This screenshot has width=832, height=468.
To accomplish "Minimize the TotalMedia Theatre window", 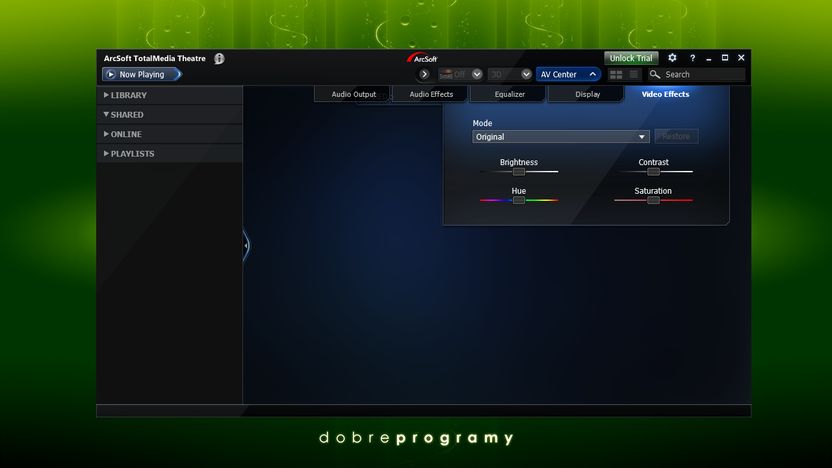I will pyautogui.click(x=709, y=58).
